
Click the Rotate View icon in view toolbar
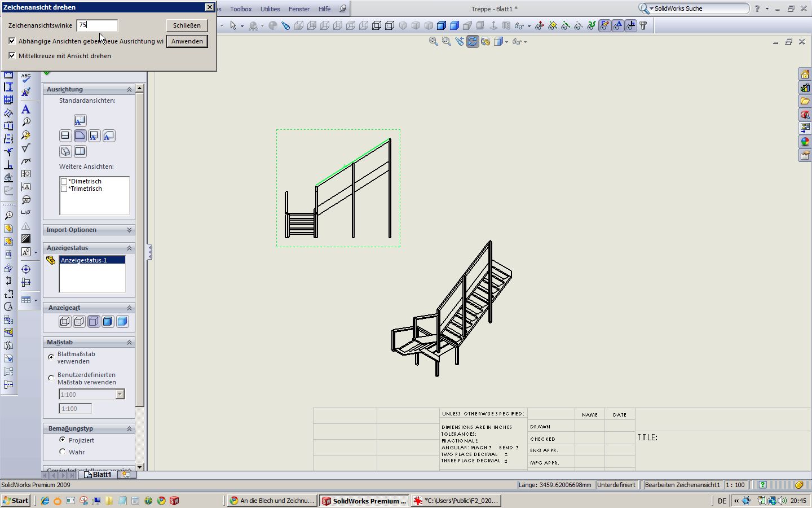[473, 41]
